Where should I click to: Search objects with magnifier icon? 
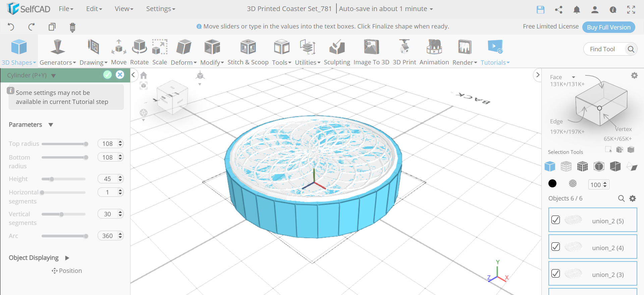pos(621,198)
